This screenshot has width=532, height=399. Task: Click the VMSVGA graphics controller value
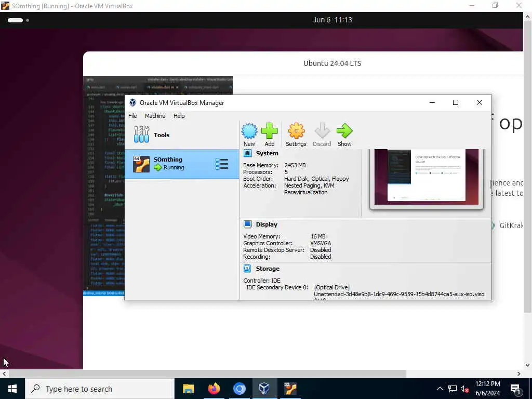pyautogui.click(x=321, y=243)
